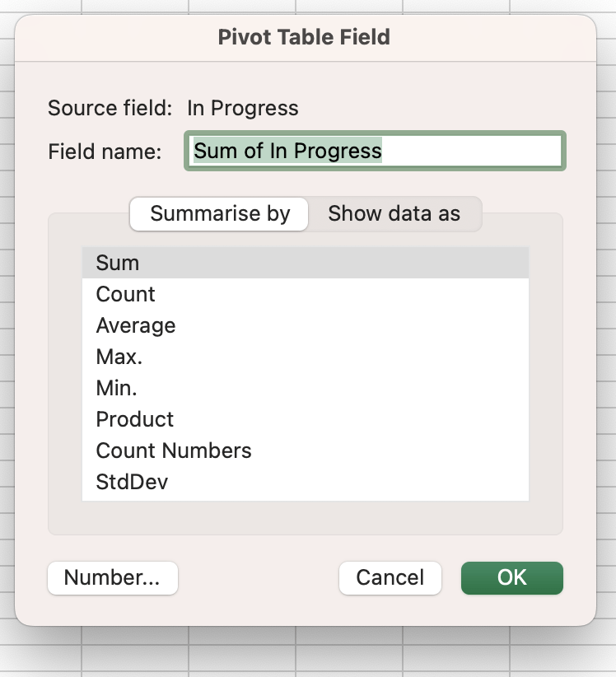Choose StdDev summary function

coord(306,483)
